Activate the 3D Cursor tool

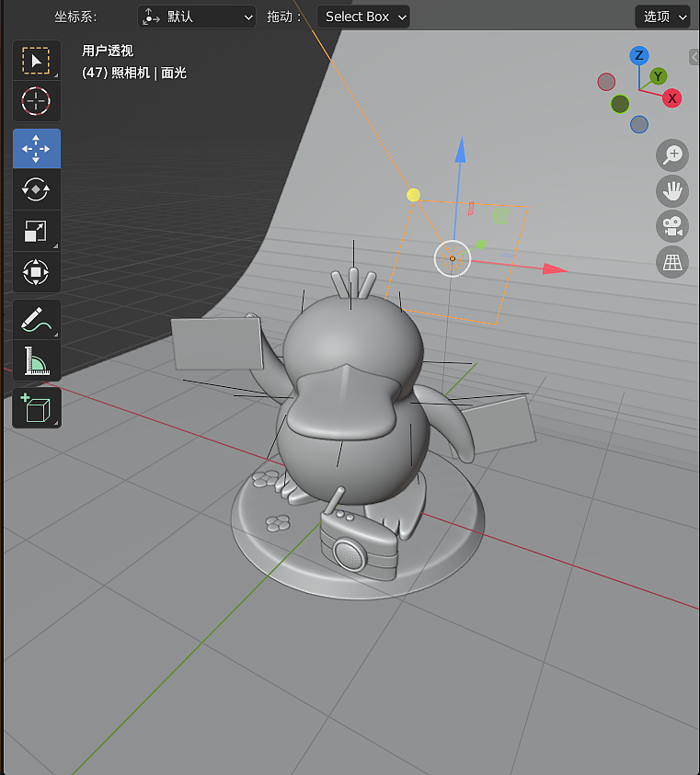tap(36, 101)
